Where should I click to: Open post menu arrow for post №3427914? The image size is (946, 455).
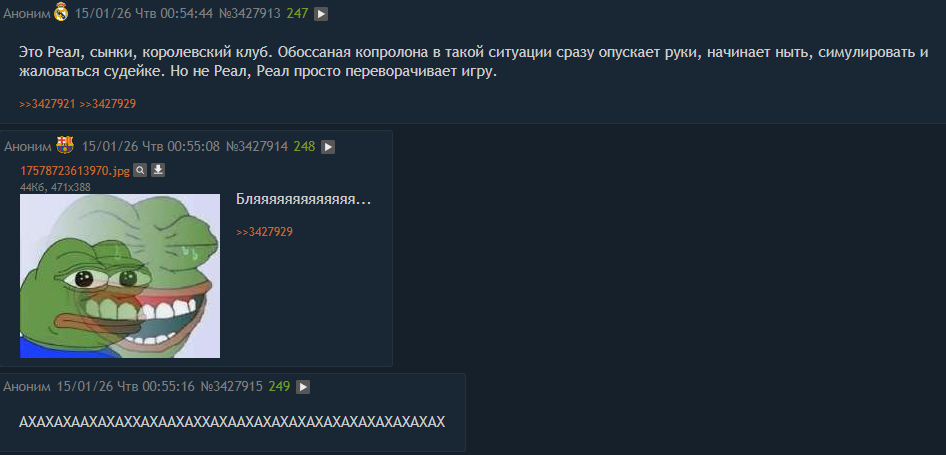(328, 147)
